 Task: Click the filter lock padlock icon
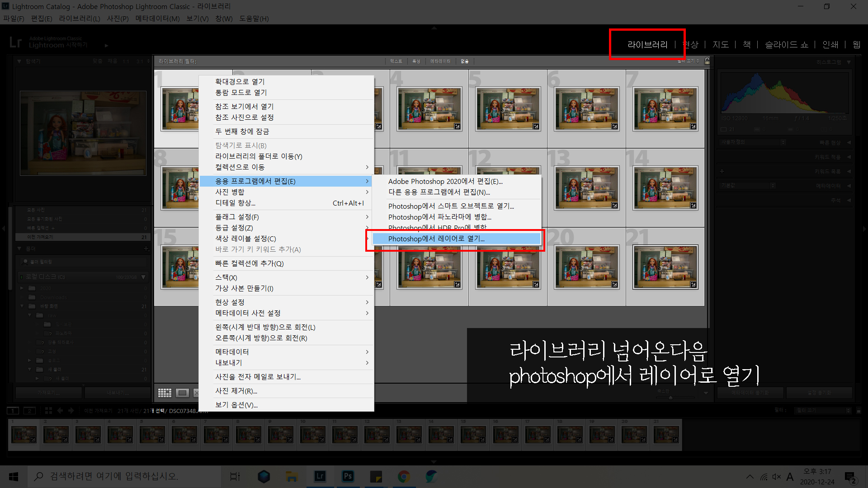click(x=707, y=61)
